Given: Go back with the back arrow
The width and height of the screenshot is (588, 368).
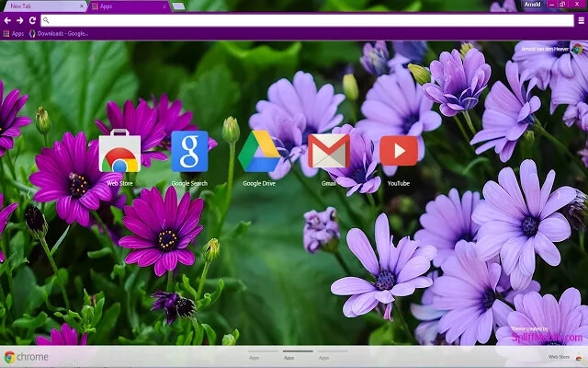Looking at the screenshot, I should [7, 20].
